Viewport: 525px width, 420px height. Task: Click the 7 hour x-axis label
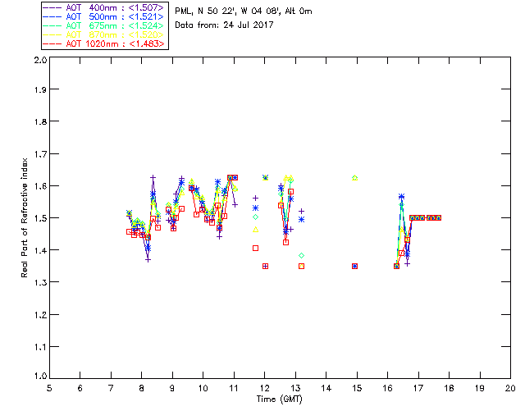pyautogui.click(x=111, y=388)
